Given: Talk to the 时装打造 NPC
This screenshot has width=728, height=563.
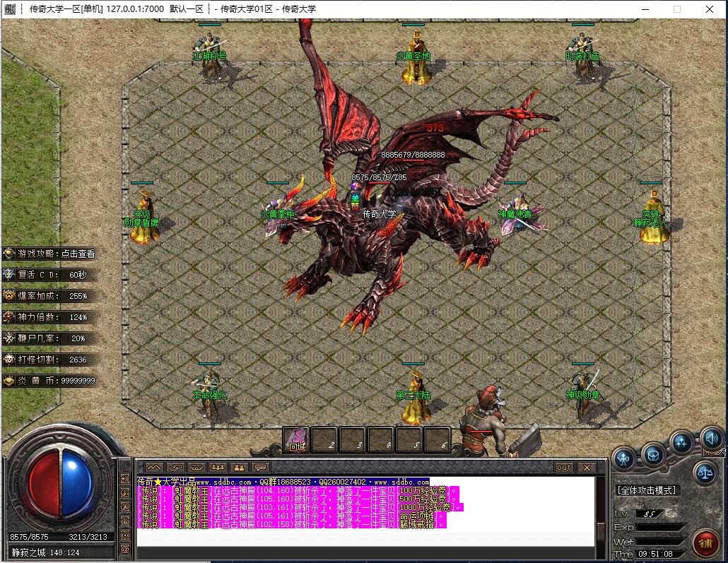Looking at the screenshot, I should click(x=583, y=56).
